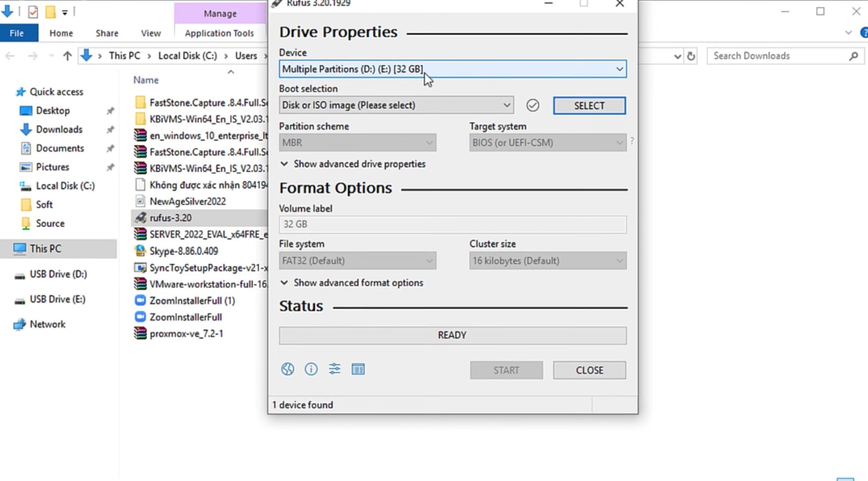Open the Target system dropdown
This screenshot has height=481, width=868.
[x=548, y=143]
